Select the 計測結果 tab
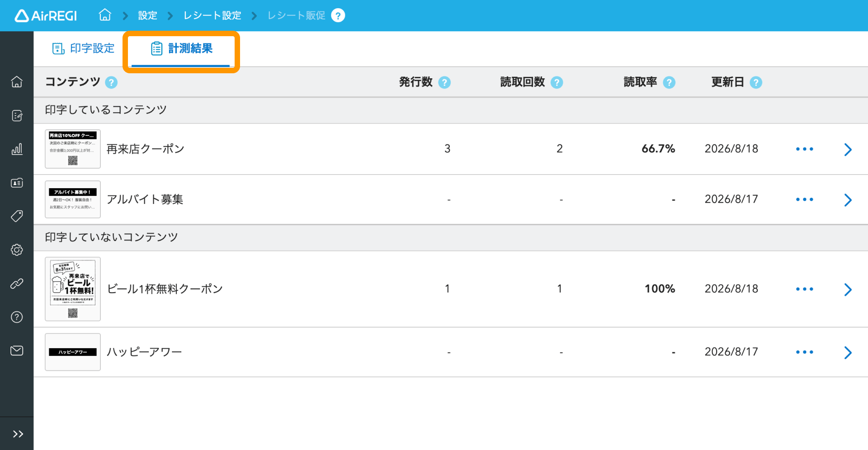 (181, 48)
